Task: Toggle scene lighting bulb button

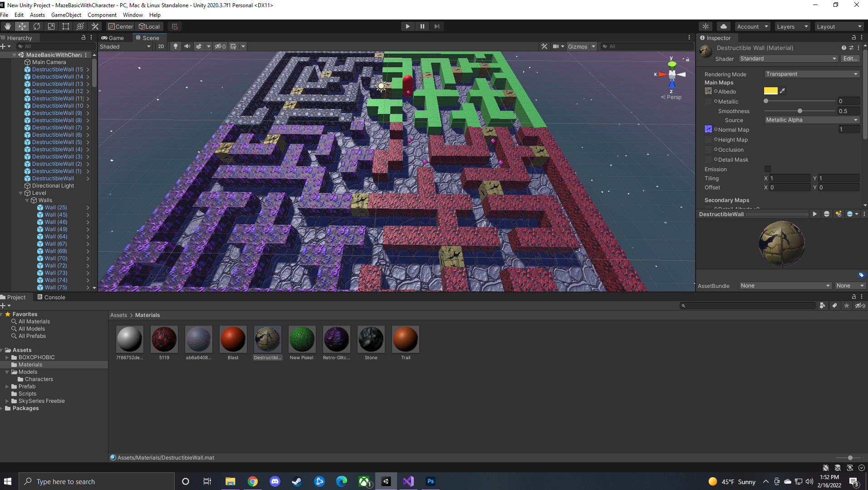Action: click(176, 46)
